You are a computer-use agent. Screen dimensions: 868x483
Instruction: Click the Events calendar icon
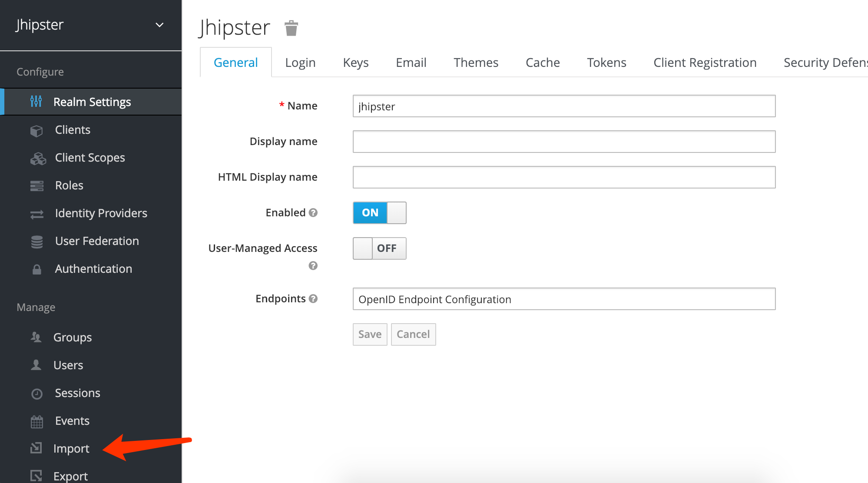[37, 421]
